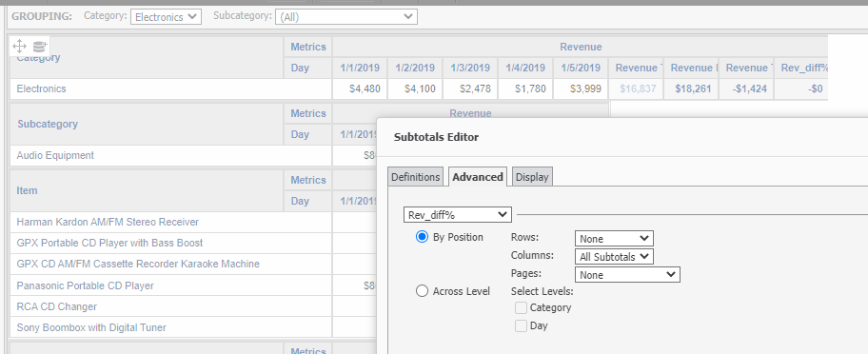Viewport: 868px width, 354px height.
Task: Click the Subcategory grid header
Action: click(147, 124)
